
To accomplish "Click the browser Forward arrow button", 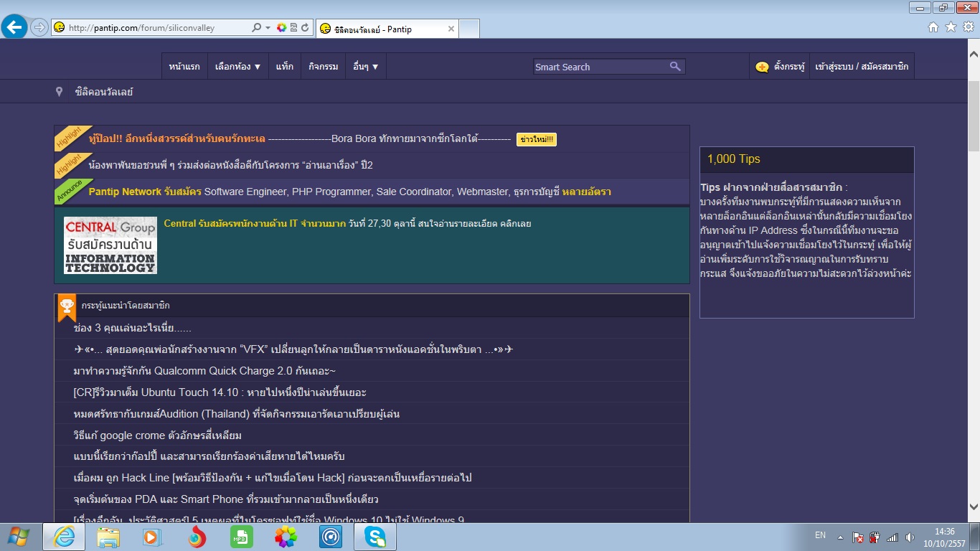I will point(39,27).
